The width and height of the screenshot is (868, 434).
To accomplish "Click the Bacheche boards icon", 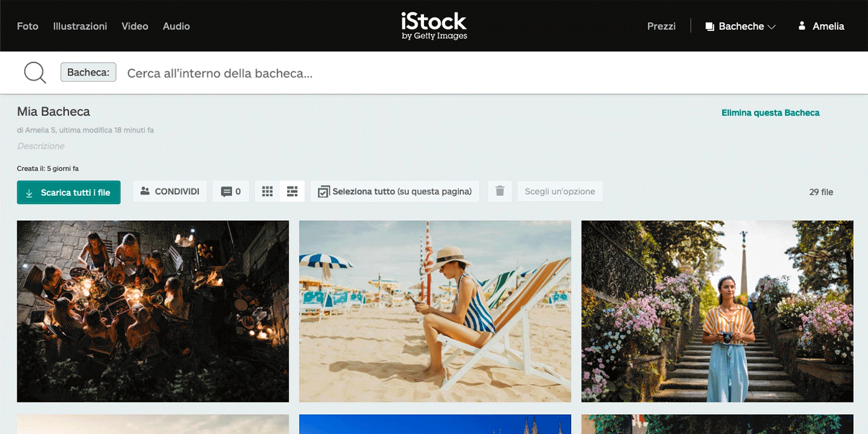I will click(710, 27).
